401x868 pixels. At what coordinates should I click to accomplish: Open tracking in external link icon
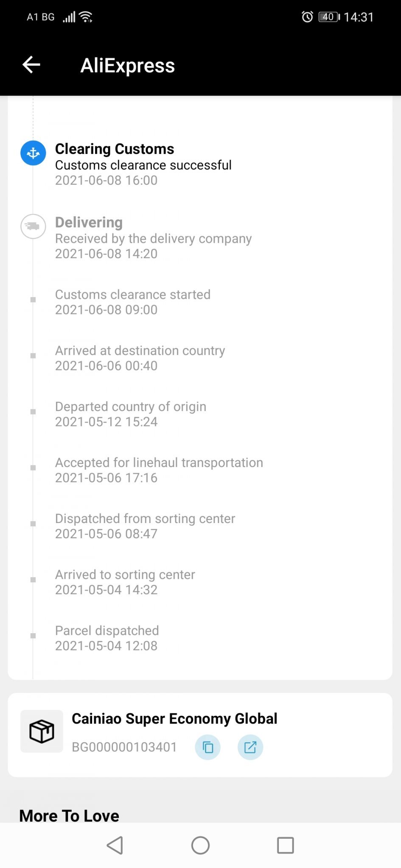(x=250, y=747)
